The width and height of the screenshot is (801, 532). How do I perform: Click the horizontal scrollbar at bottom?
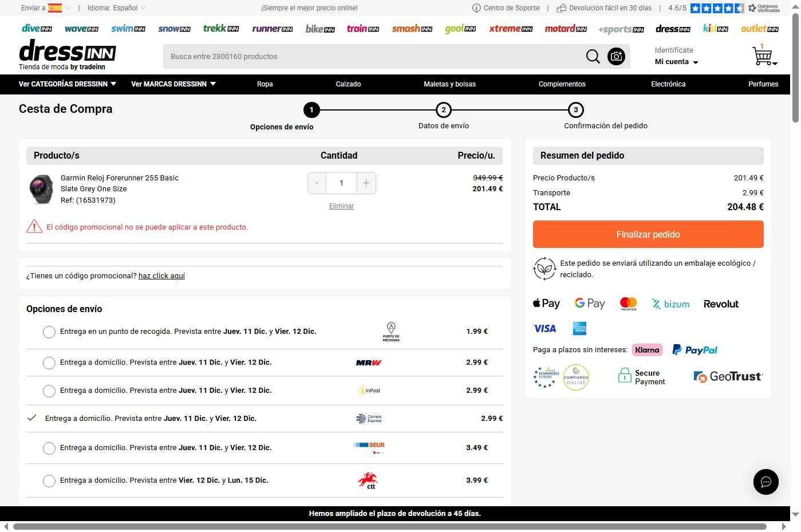[389, 526]
